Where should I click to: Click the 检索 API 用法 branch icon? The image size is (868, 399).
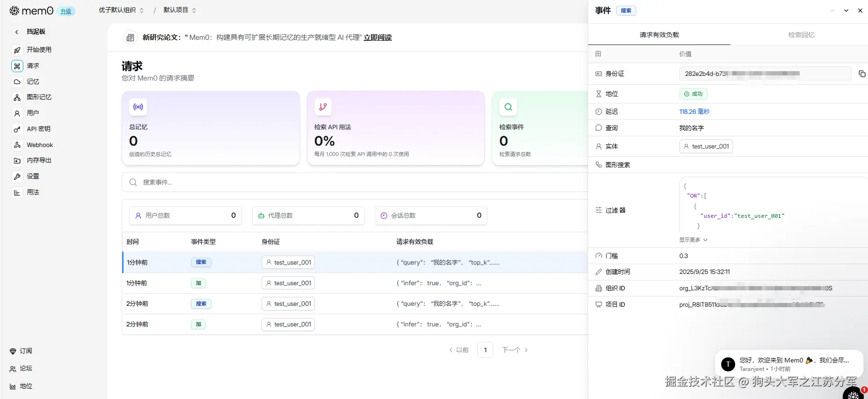(323, 107)
